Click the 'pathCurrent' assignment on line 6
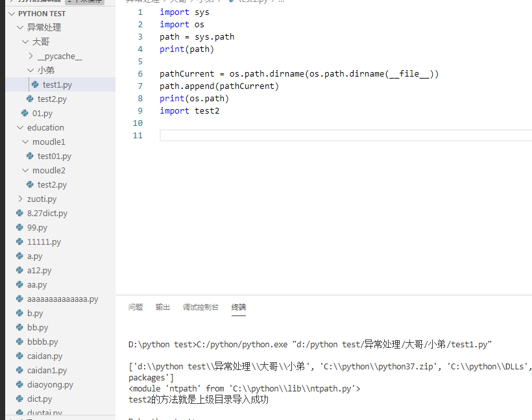Screen dimensions: 532x420 click(x=299, y=74)
